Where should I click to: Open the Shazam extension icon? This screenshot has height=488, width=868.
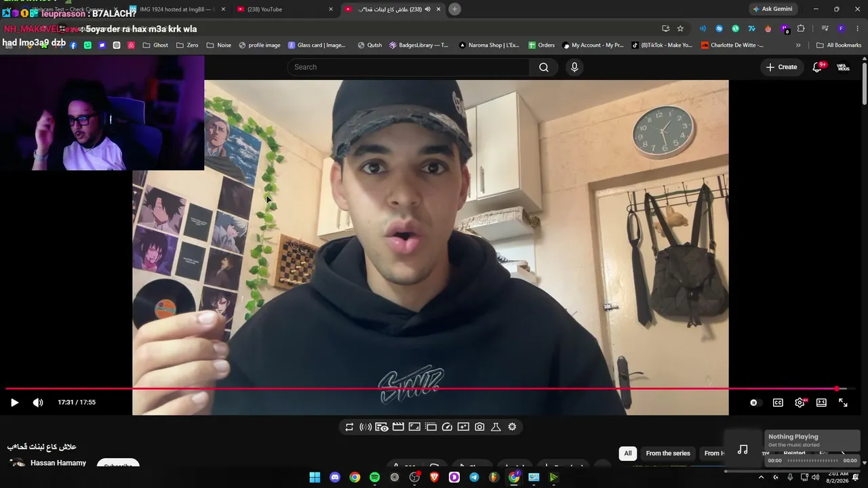pos(719,28)
